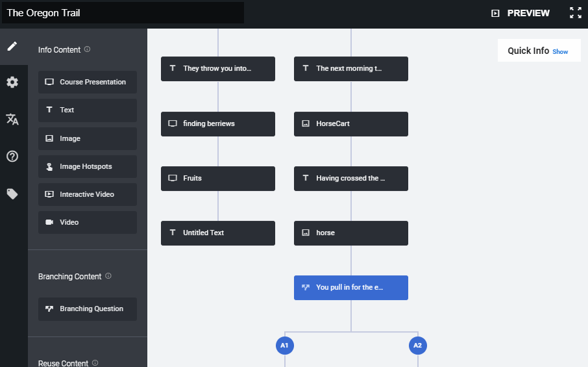Click info icon next to Reuse Content

coord(95,362)
